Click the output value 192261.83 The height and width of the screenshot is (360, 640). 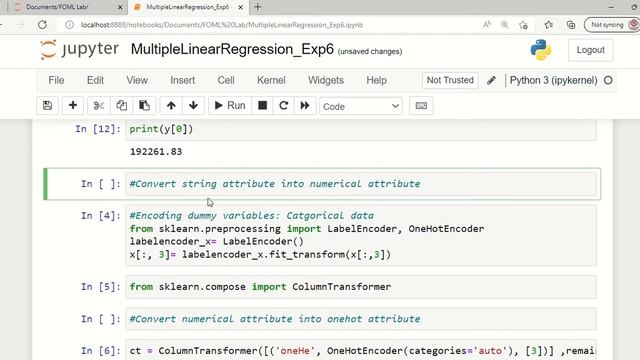[156, 152]
